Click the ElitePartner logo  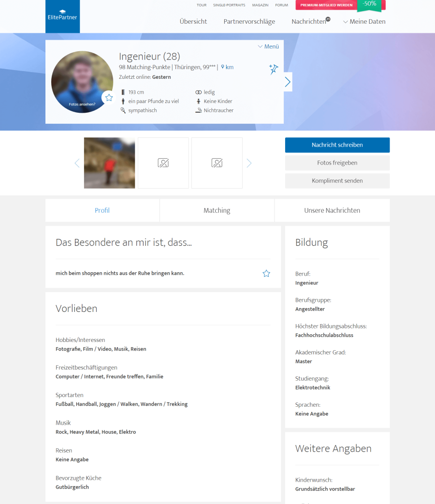click(x=62, y=16)
